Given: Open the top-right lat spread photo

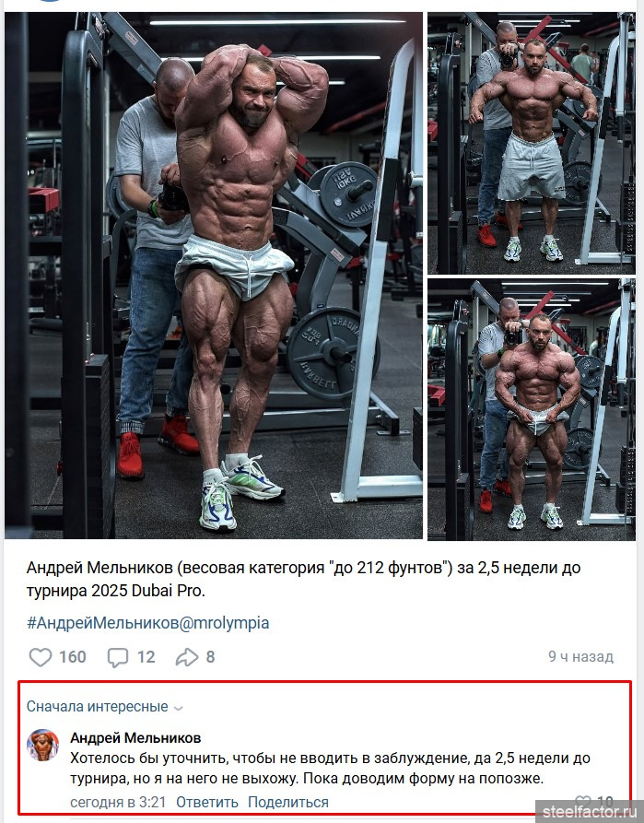Looking at the screenshot, I should point(532,143).
